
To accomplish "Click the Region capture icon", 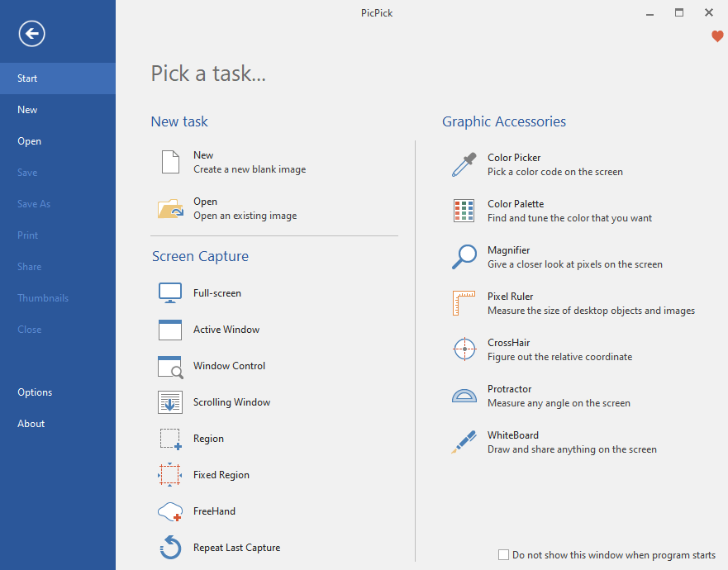I will (170, 439).
